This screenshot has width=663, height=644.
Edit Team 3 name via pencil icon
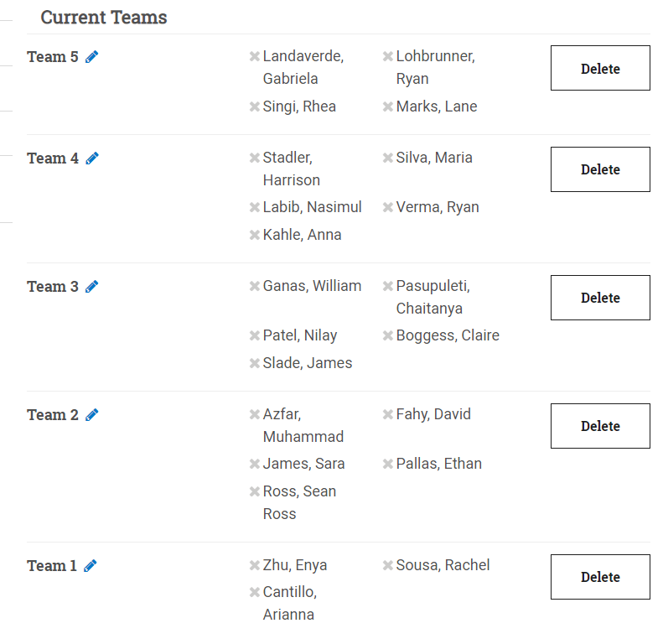pos(92,287)
